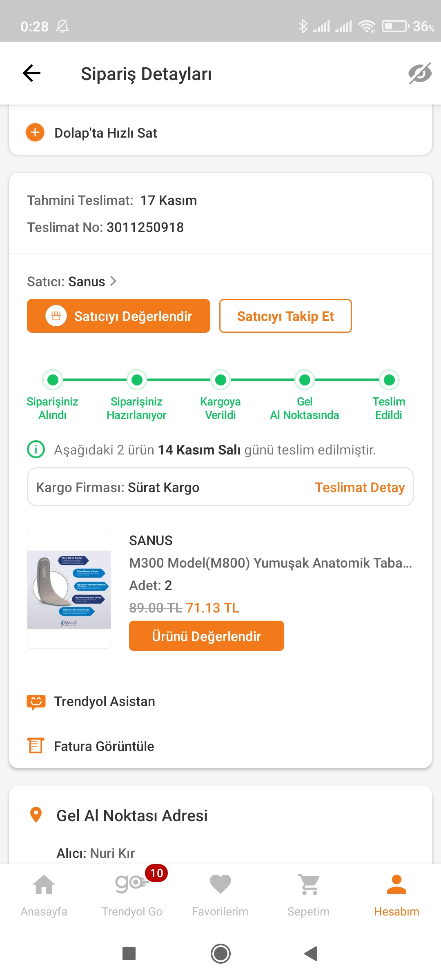Screen dimensions: 441x980
Task: Tap the info icon beside delivery notice
Action: [x=36, y=450]
